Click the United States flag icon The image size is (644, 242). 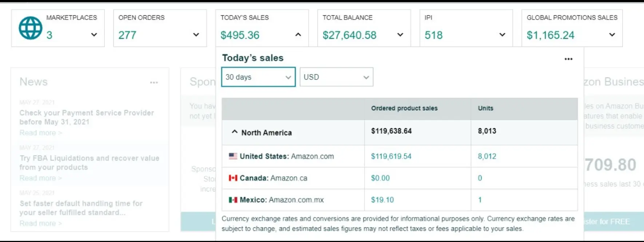(x=233, y=156)
